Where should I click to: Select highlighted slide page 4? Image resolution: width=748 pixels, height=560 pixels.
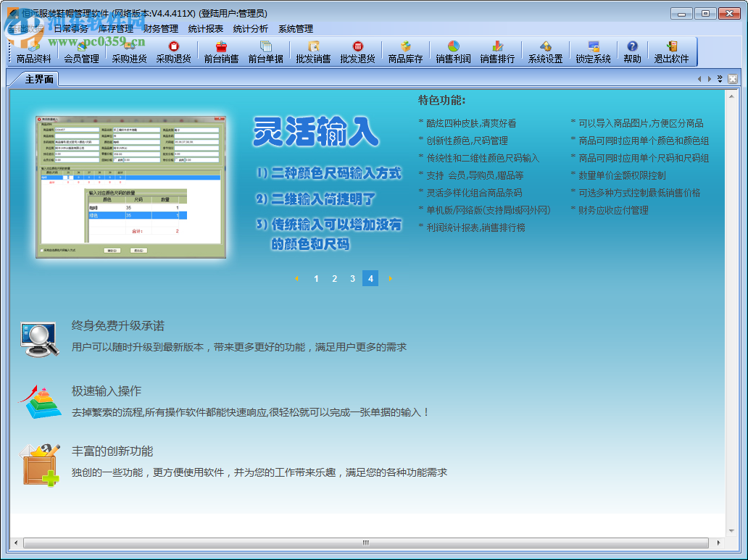pyautogui.click(x=370, y=279)
